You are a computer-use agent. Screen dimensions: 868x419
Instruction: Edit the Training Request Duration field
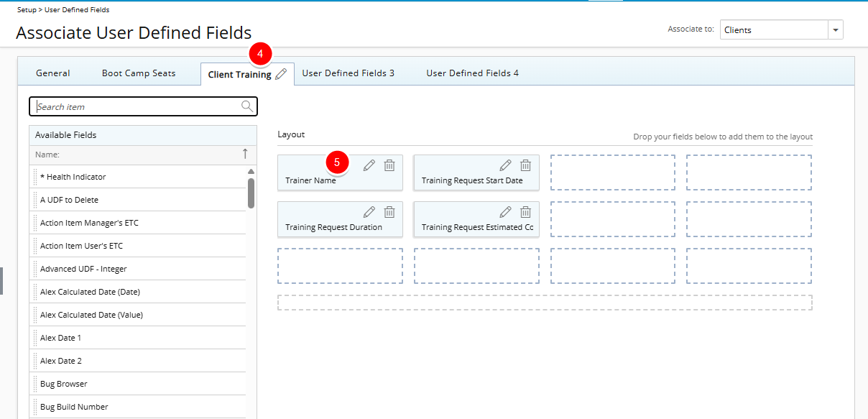[x=369, y=212]
